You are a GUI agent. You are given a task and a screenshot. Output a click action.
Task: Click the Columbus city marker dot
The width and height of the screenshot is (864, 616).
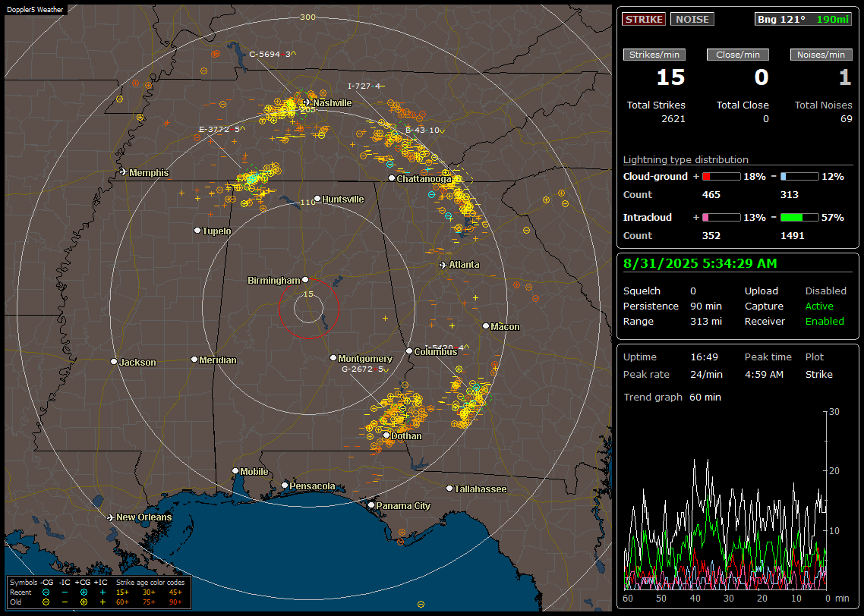pyautogui.click(x=409, y=350)
